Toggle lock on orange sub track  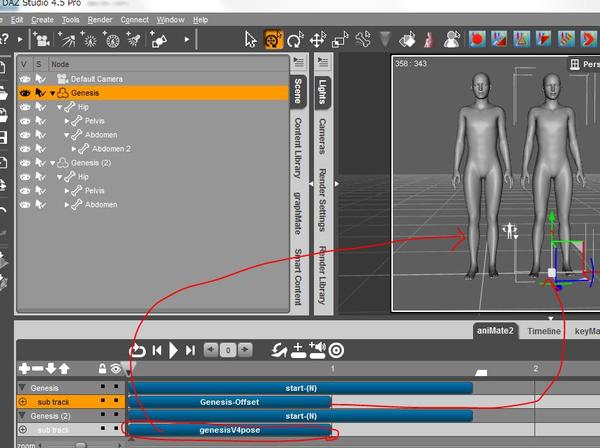103,401
